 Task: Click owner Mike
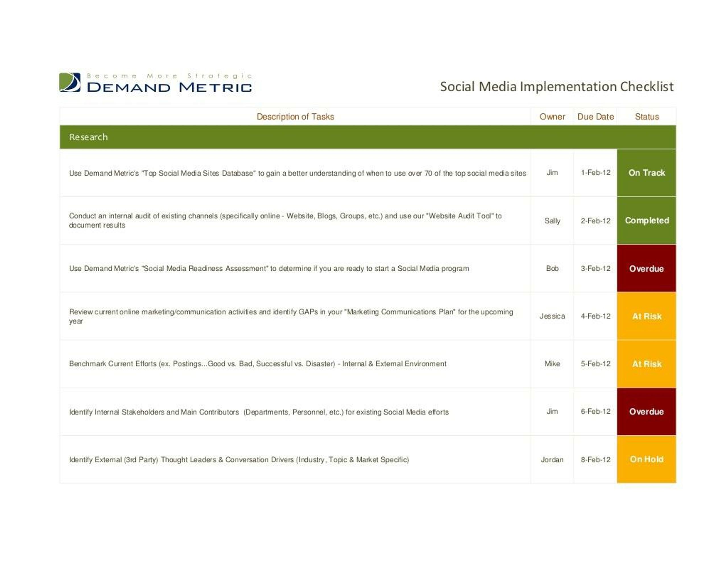coord(552,364)
